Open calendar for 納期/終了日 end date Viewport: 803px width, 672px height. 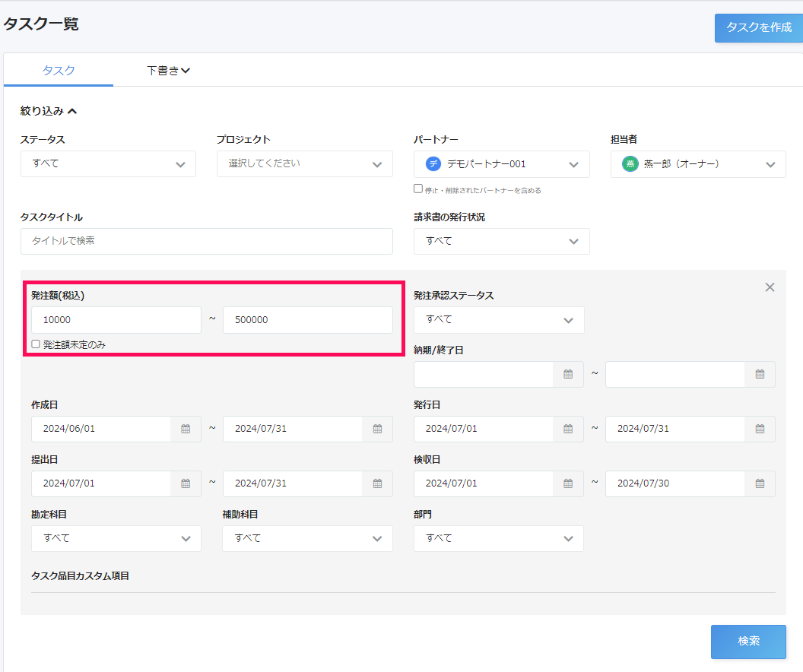[760, 374]
